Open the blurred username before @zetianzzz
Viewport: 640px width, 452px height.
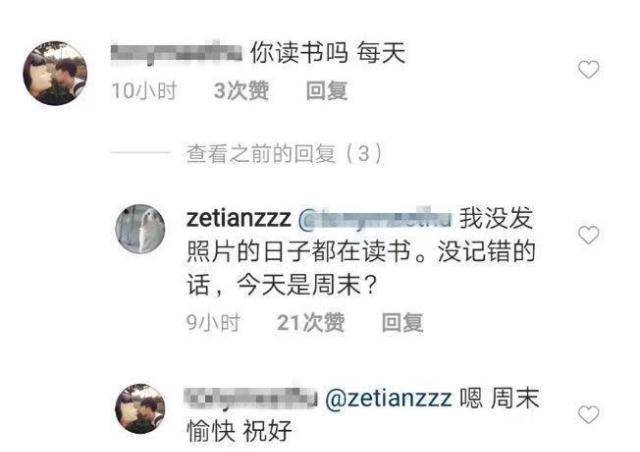[251, 397]
